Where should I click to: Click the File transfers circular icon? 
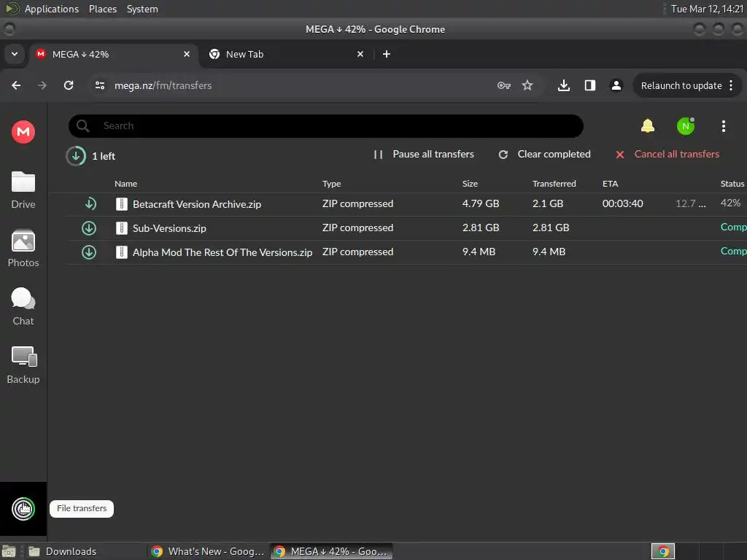[x=23, y=508]
